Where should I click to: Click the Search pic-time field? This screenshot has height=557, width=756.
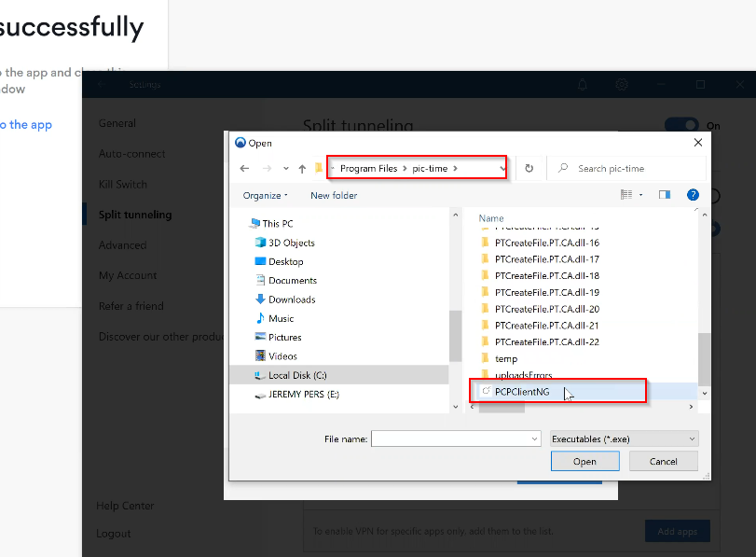click(x=626, y=169)
